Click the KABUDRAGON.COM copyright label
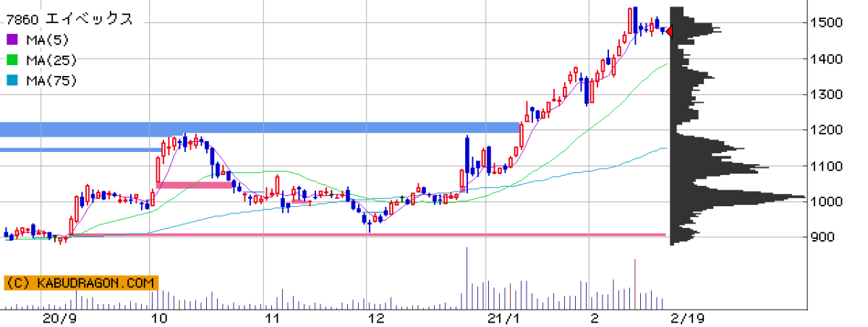Image resolution: width=868 pixels, height=327 pixels. (x=80, y=283)
